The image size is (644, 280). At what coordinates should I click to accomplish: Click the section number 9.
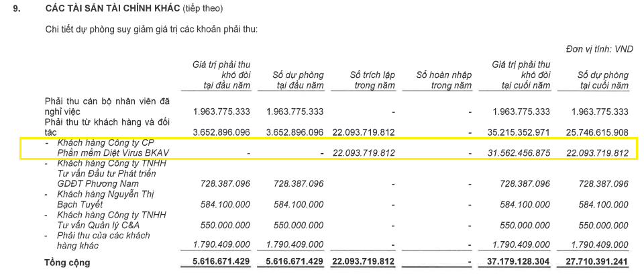coord(16,9)
